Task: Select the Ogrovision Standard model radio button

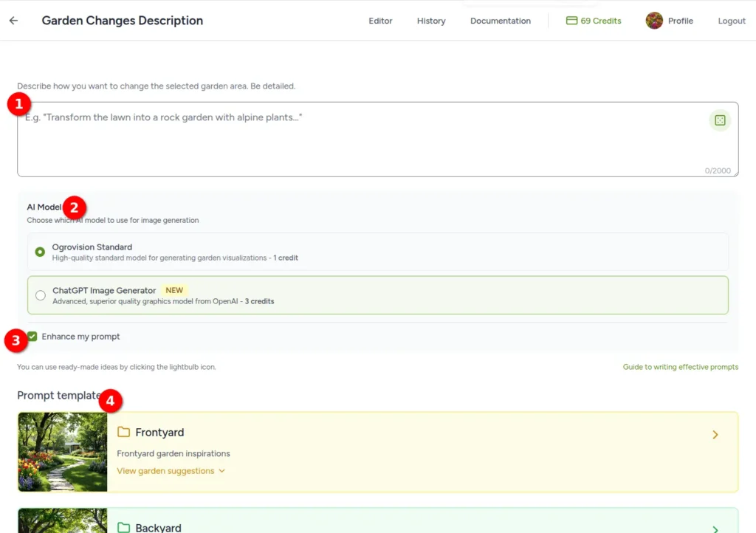Action: [x=40, y=252]
